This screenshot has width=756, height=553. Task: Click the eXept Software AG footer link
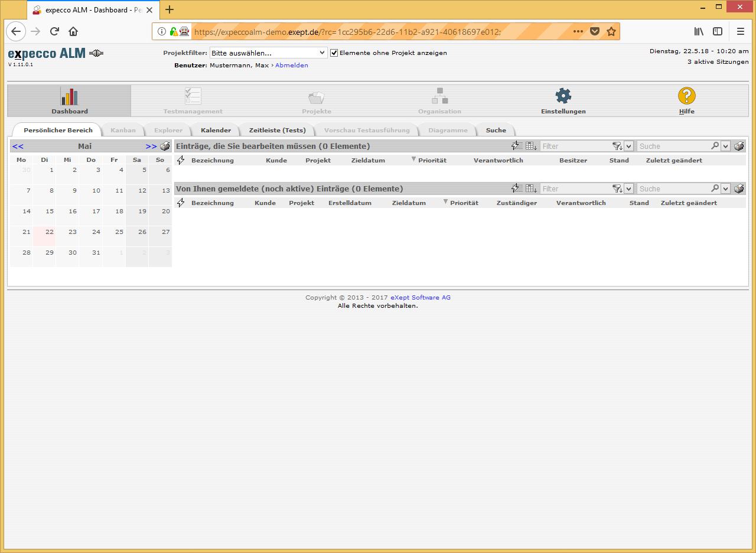(420, 297)
